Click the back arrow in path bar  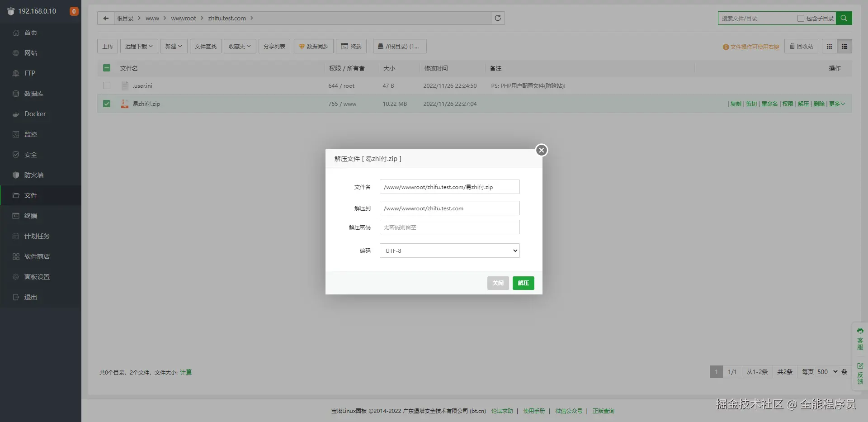click(x=106, y=18)
